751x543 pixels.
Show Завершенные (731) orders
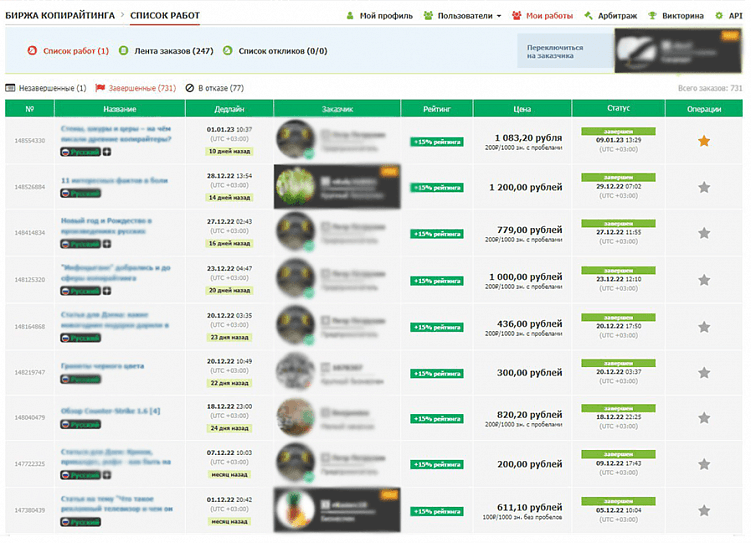pyautogui.click(x=136, y=88)
